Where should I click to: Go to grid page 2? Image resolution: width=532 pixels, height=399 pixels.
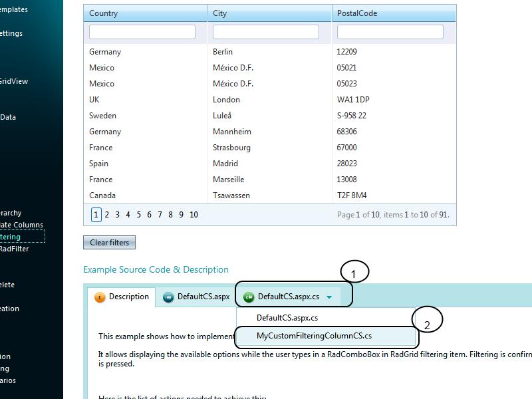(x=107, y=215)
